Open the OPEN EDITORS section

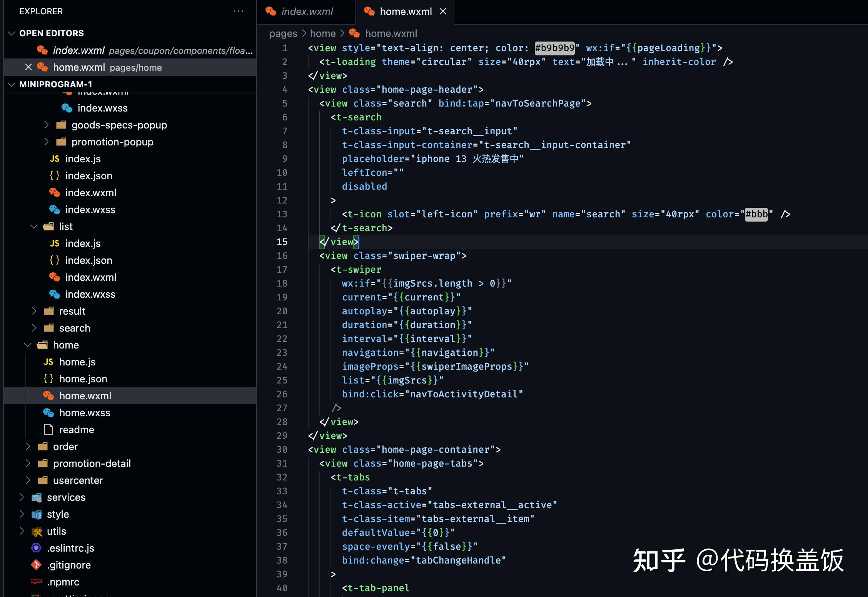(x=53, y=32)
